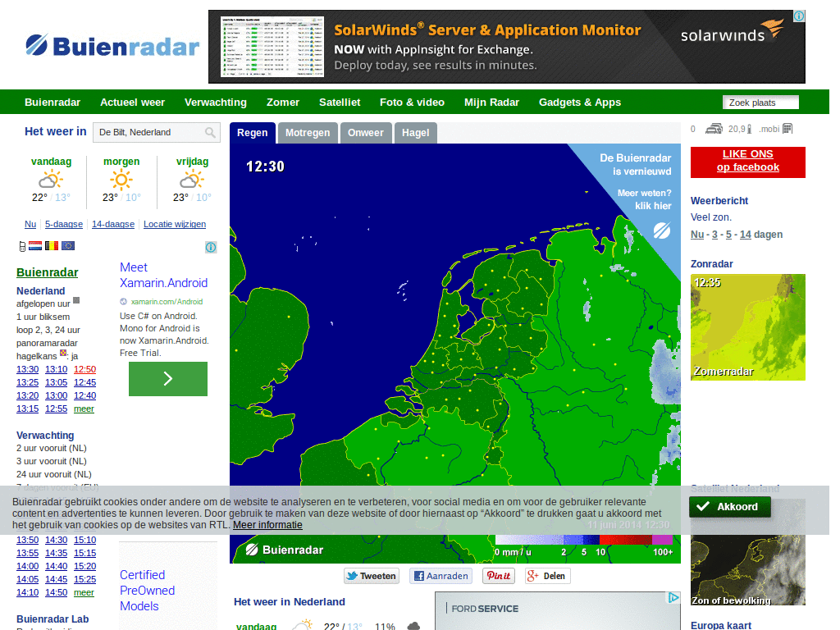
Task: Click the green Buienradar heading link in sidebar
Action: click(47, 272)
